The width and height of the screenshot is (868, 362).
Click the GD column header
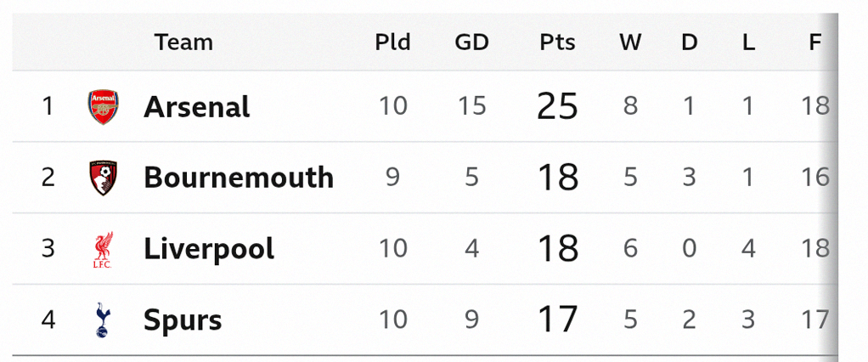[471, 42]
